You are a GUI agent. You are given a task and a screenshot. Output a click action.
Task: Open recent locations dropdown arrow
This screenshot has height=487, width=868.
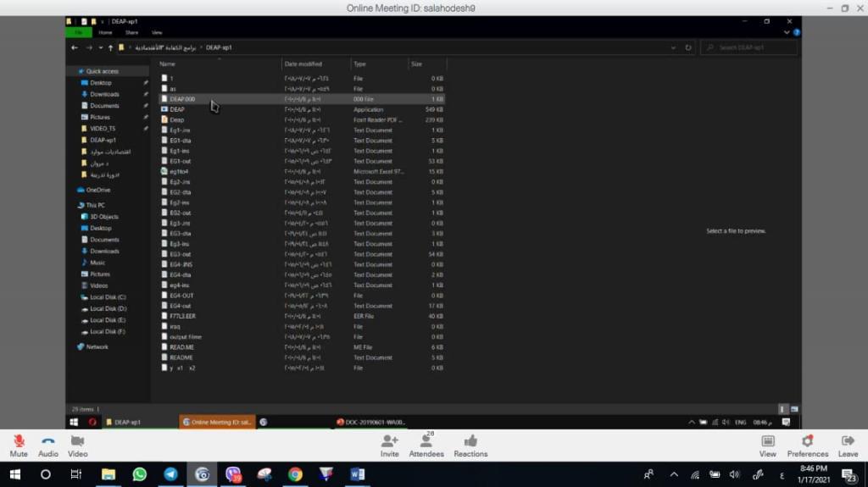click(100, 47)
